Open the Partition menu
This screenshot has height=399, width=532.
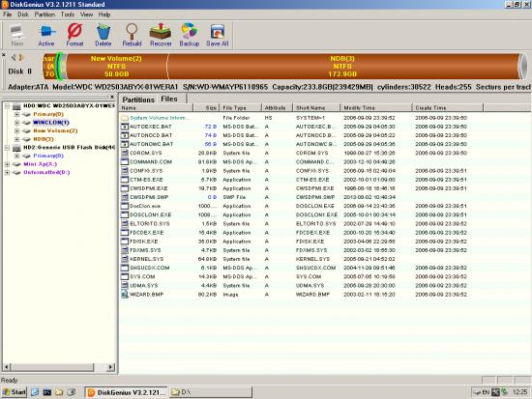[44, 14]
